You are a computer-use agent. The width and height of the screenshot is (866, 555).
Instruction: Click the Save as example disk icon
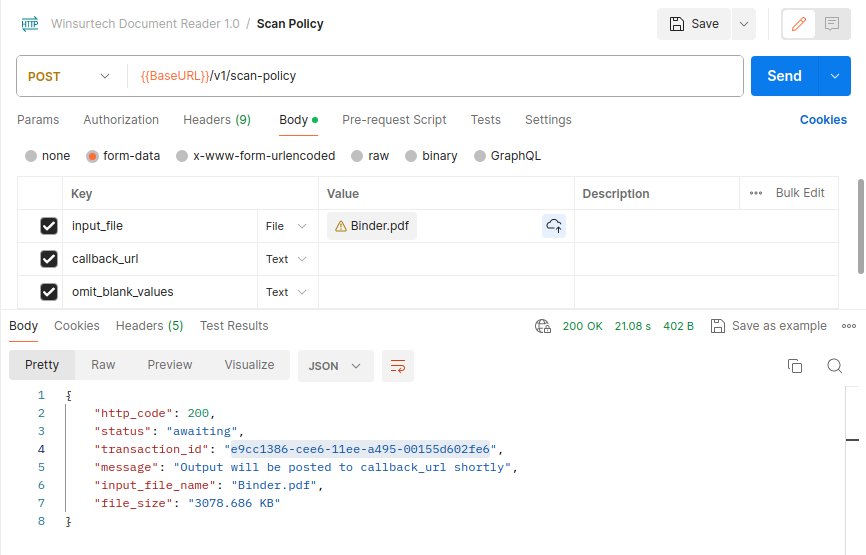point(717,326)
